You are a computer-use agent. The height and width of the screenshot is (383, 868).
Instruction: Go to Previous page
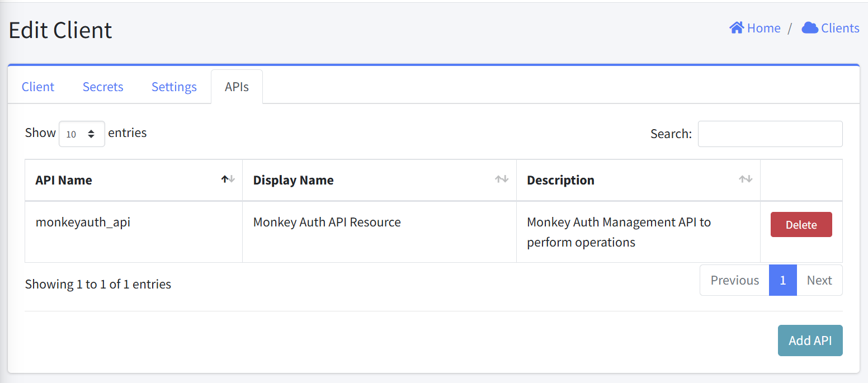734,280
